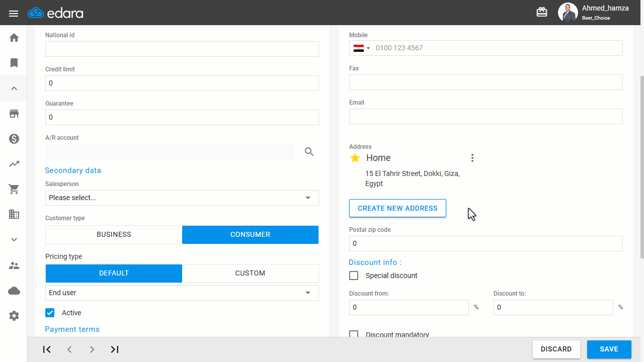644x362 pixels.
Task: Open mobile country flag selector
Action: pos(361,48)
